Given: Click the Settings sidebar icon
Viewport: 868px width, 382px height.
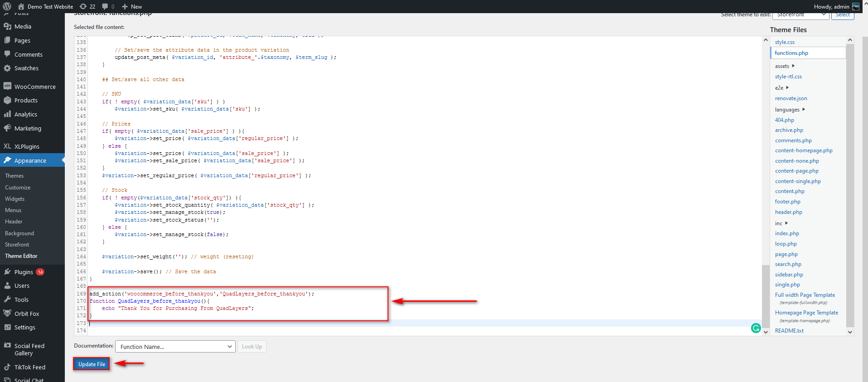Looking at the screenshot, I should point(7,327).
